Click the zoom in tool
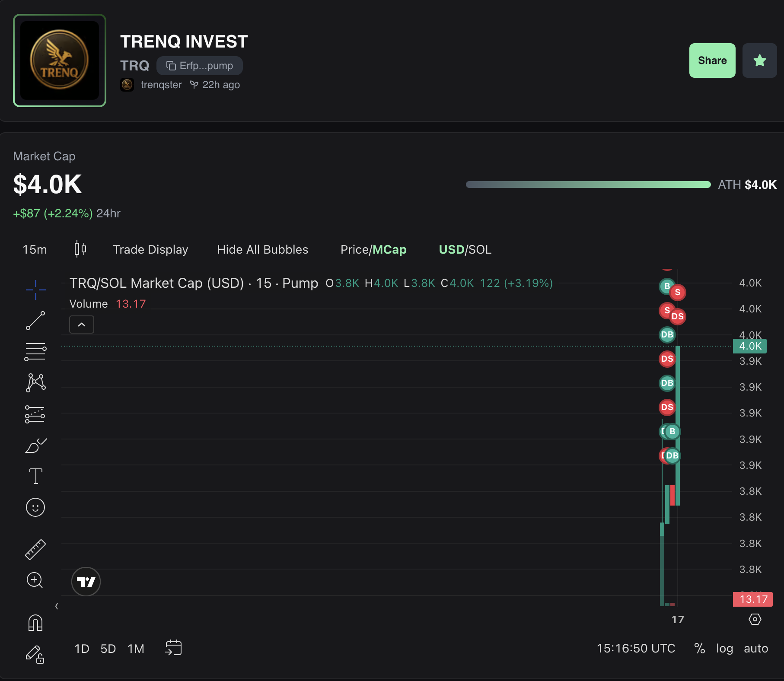784x681 pixels. click(x=35, y=580)
